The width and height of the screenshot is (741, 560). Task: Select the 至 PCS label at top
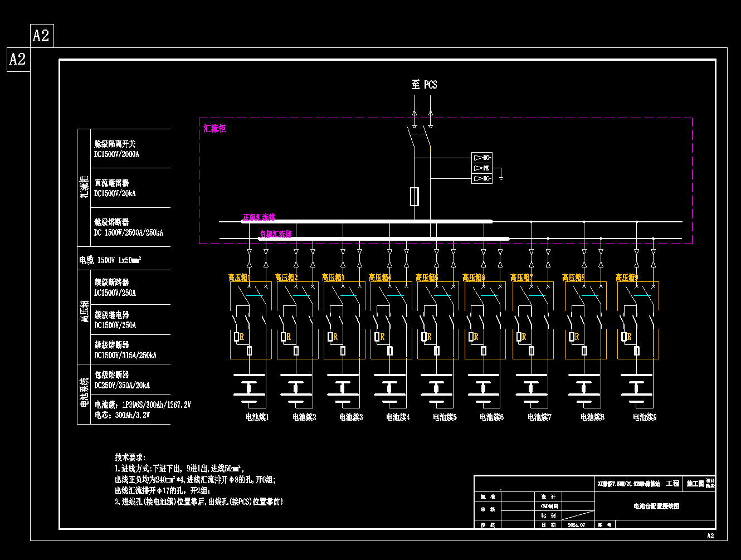(x=424, y=85)
